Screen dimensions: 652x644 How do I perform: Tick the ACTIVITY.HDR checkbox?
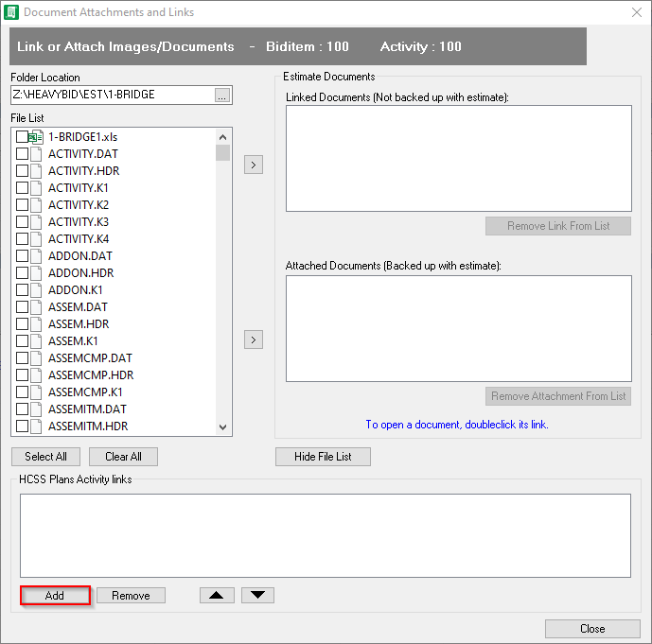click(22, 171)
